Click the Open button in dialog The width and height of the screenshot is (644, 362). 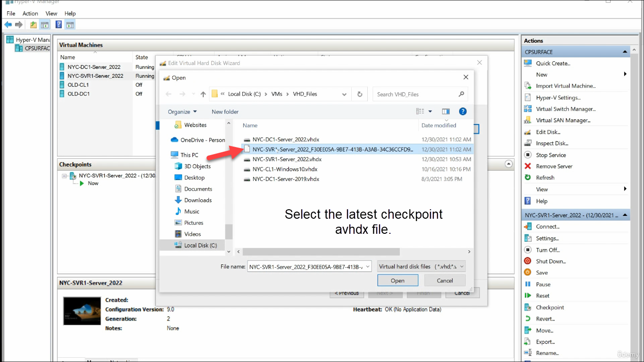[x=397, y=280]
